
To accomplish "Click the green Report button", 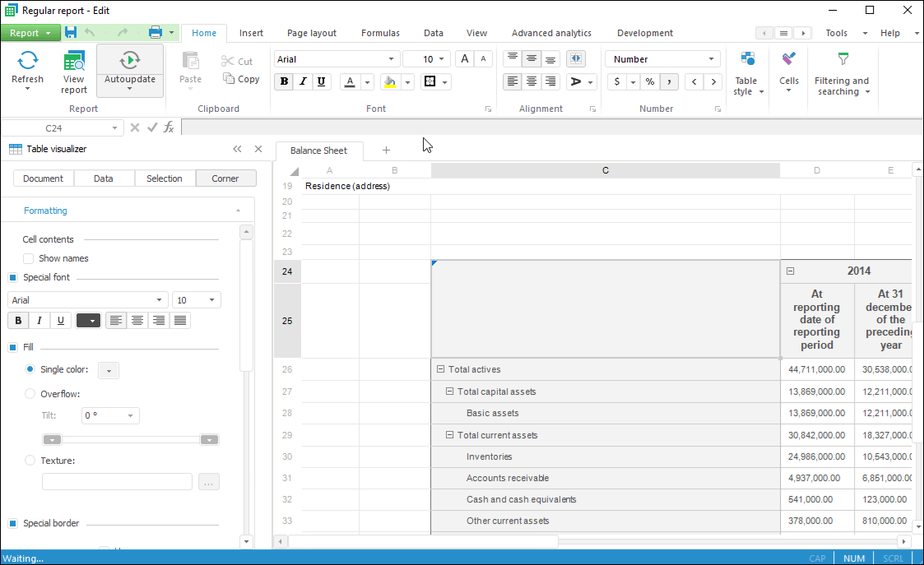I will [30, 33].
